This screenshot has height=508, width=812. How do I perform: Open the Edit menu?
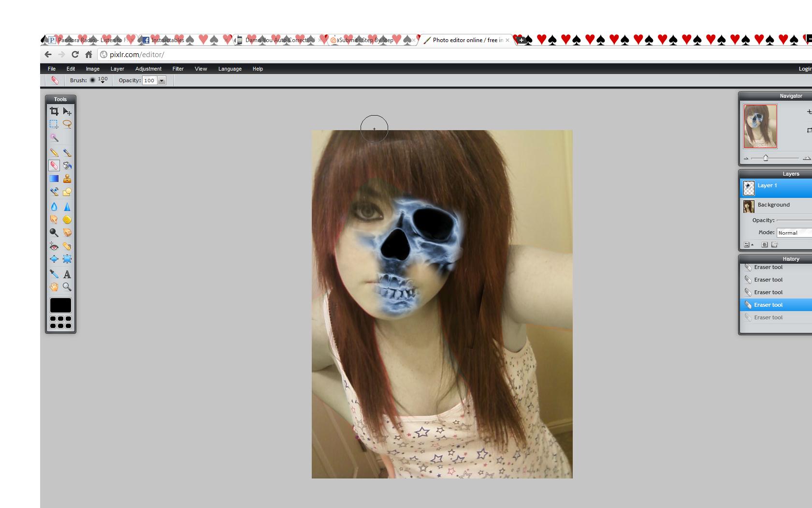coord(71,69)
